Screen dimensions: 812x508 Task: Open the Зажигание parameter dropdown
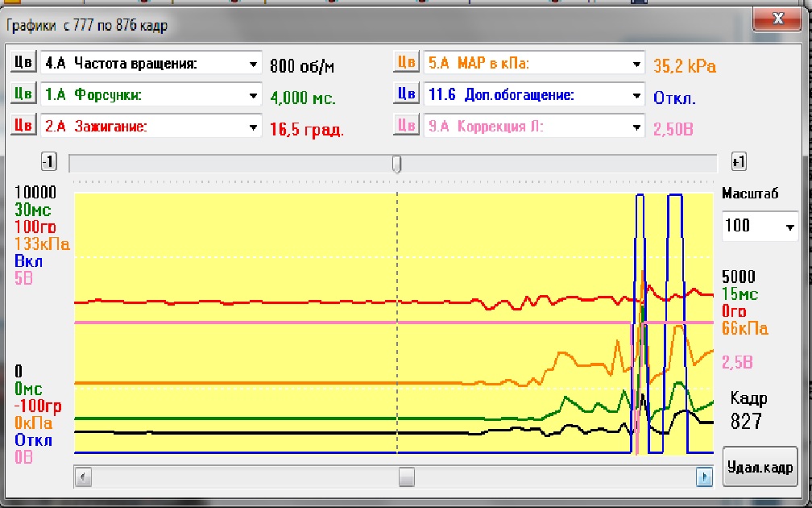[254, 127]
